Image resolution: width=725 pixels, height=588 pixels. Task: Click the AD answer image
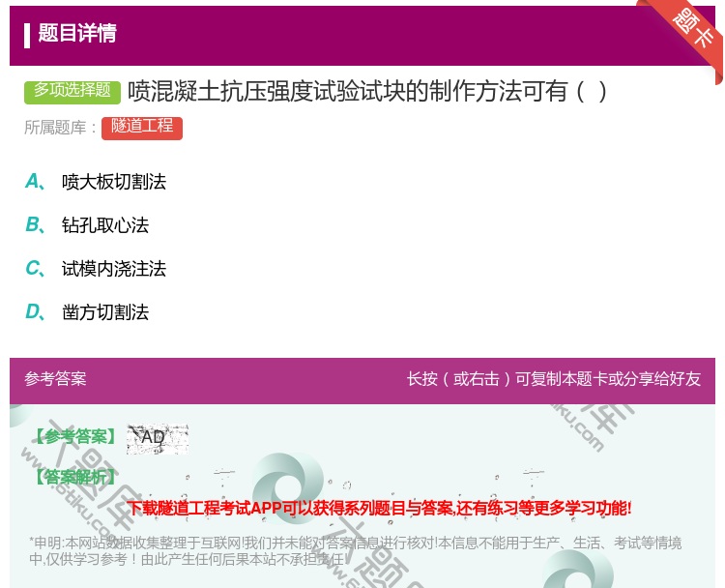pyautogui.click(x=158, y=438)
